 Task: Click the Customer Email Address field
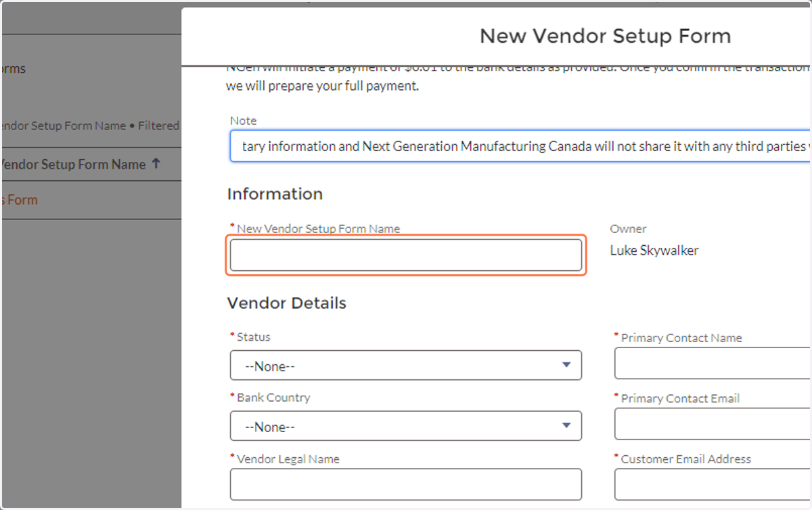(713, 484)
